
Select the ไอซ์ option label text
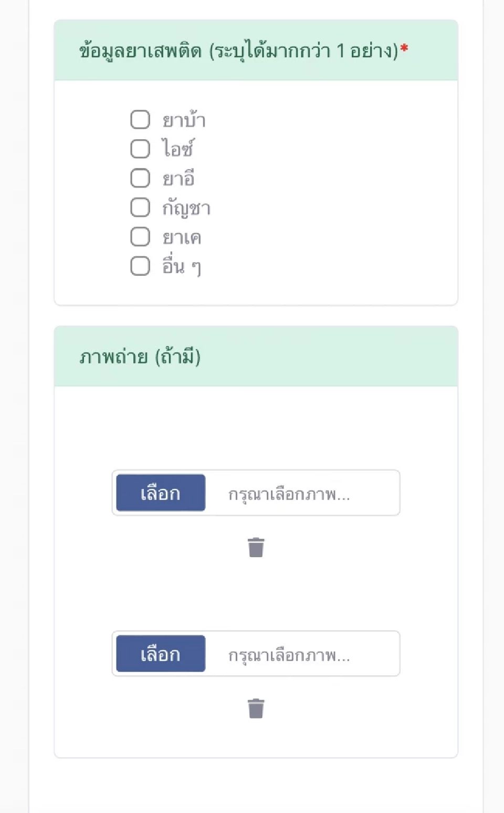(178, 149)
